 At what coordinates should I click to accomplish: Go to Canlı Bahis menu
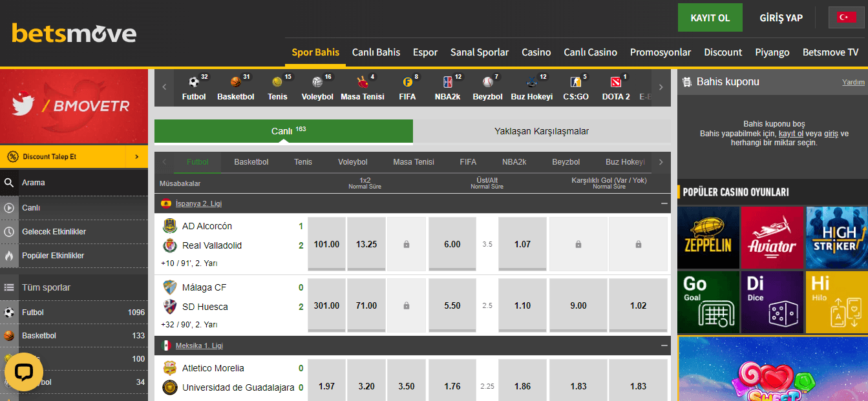376,52
